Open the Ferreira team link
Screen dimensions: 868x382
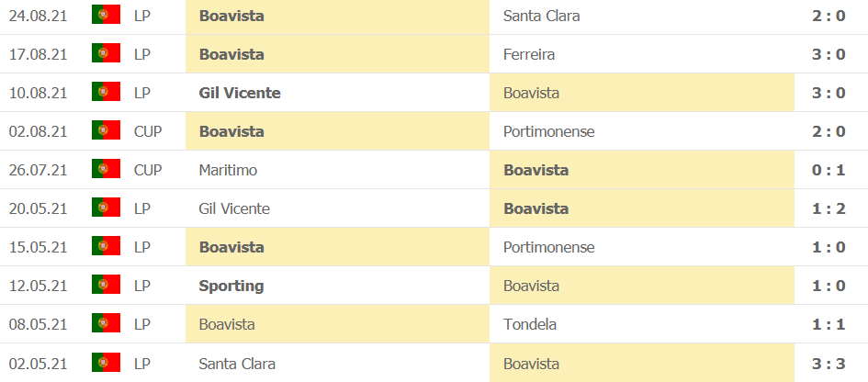coord(529,54)
